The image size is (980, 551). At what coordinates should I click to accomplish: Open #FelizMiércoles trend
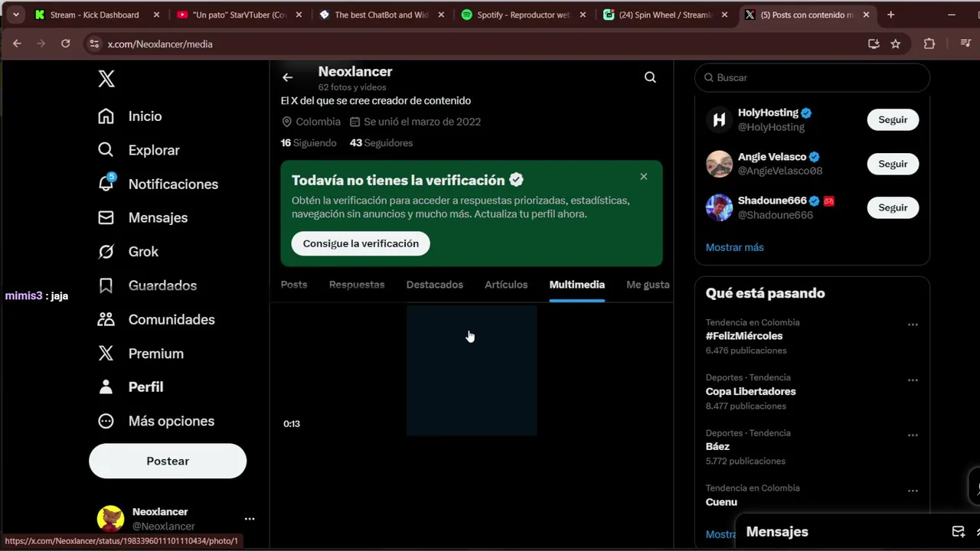(744, 336)
